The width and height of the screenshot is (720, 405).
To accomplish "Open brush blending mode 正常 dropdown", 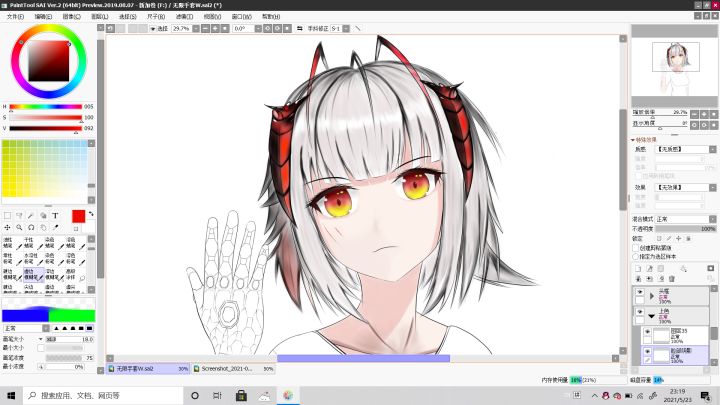I will (46, 328).
